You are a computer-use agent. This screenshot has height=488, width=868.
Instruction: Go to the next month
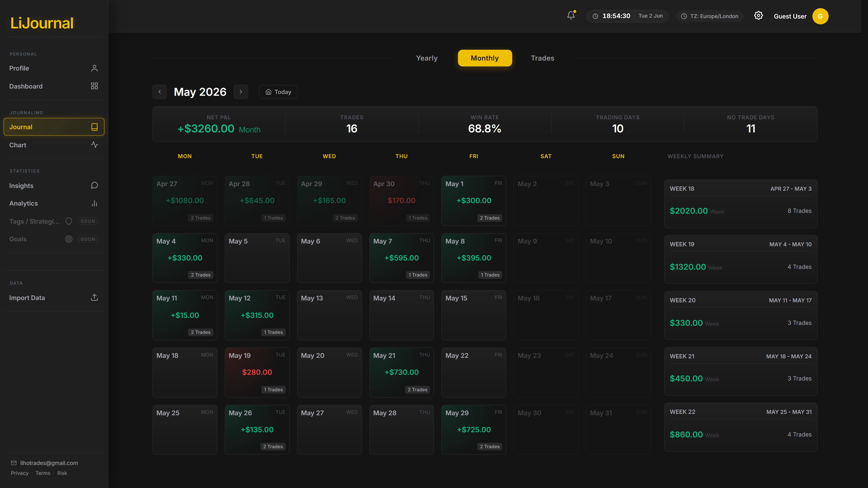tap(241, 91)
